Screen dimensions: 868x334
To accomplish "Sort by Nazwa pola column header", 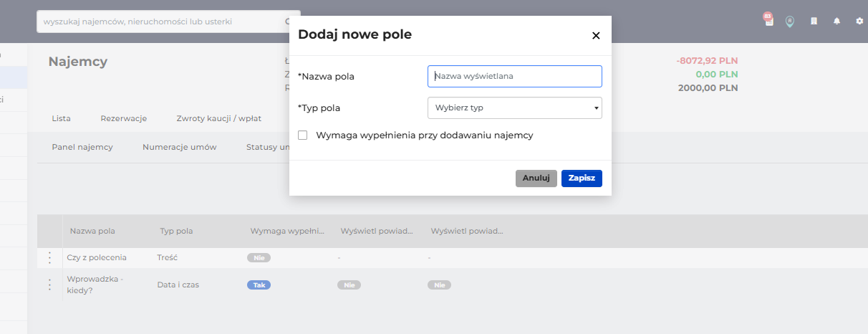I will click(92, 231).
